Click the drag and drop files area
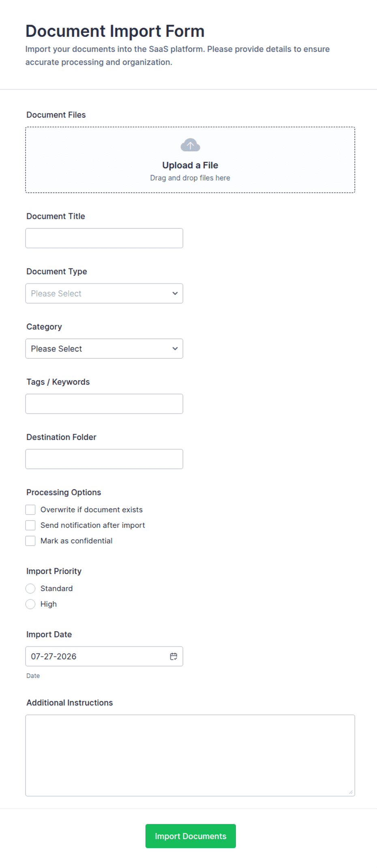Viewport: 377px width, 868px height. click(190, 160)
